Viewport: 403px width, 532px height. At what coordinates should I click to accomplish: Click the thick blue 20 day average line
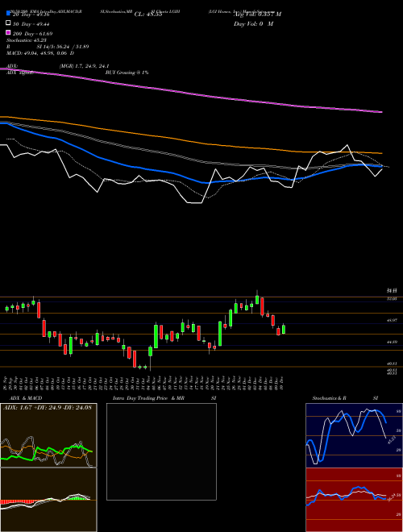pos(190,177)
